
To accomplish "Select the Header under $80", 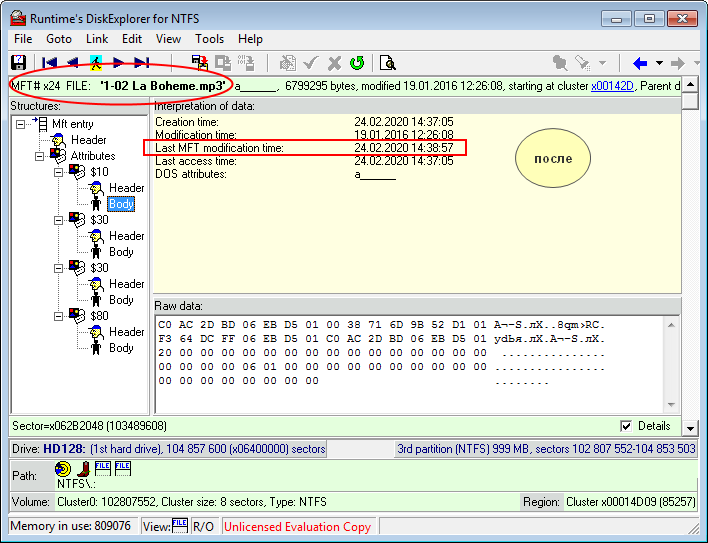I will 126,332.
